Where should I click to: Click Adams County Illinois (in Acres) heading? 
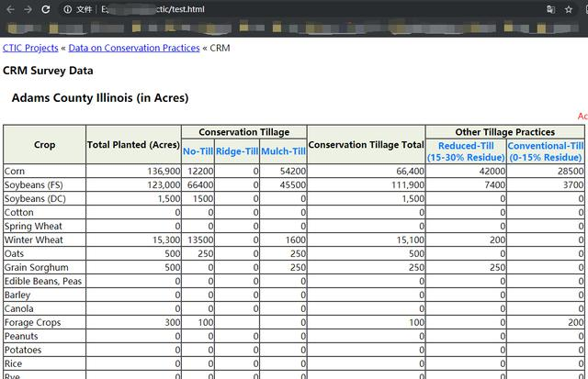[100, 98]
